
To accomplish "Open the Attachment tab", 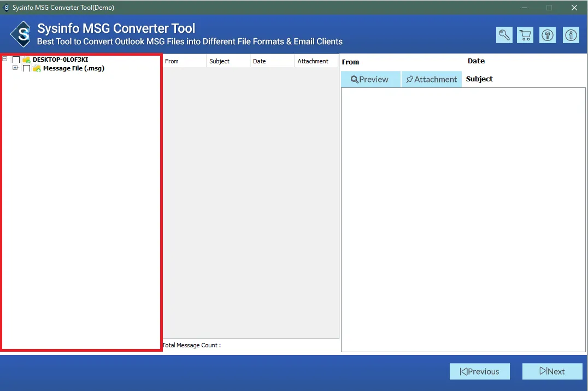I will pos(431,79).
